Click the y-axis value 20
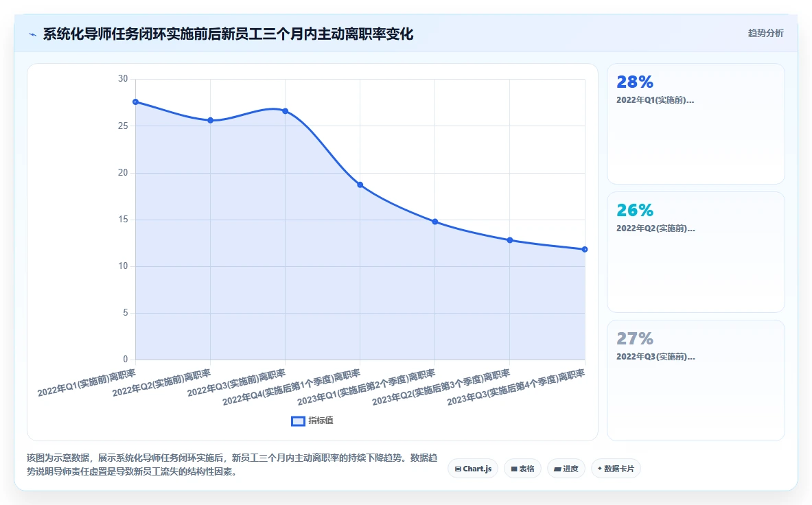 point(123,172)
